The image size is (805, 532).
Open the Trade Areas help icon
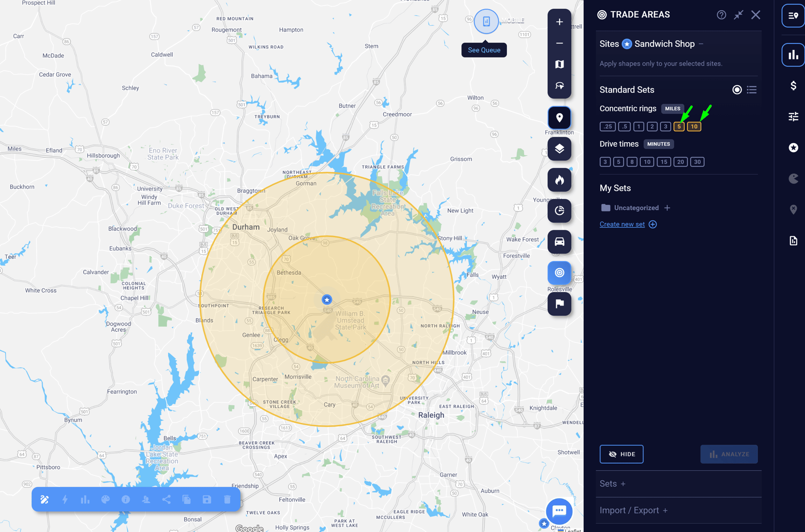point(721,15)
